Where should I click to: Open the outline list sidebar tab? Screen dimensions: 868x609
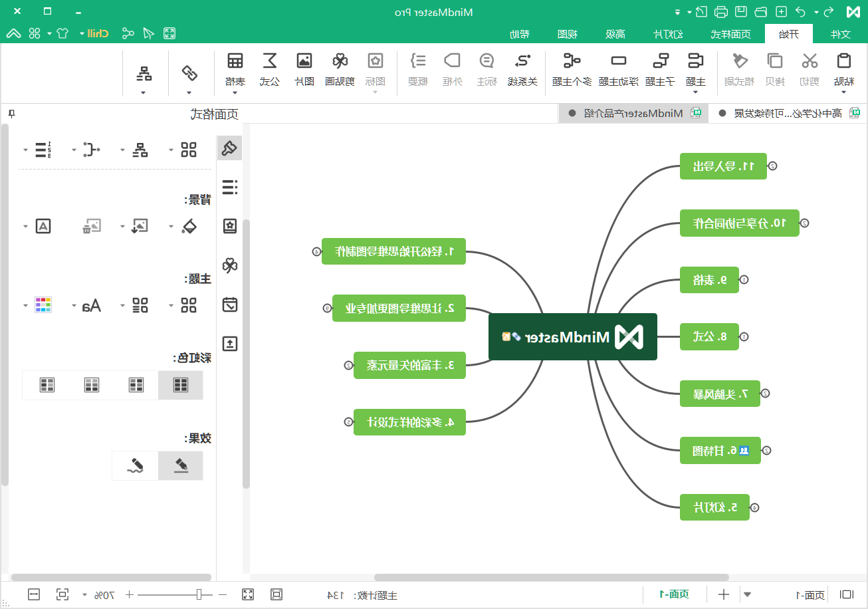pos(230,187)
